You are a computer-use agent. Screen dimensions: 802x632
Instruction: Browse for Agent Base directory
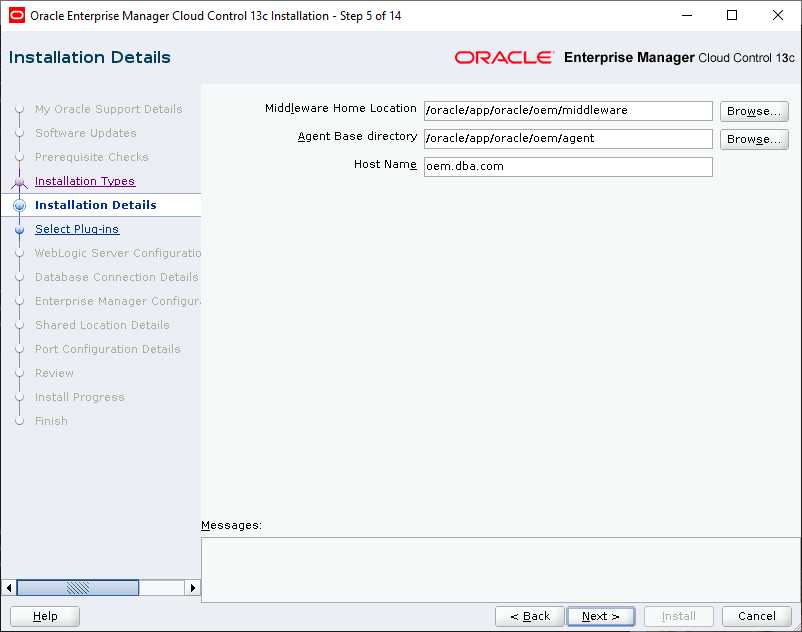coord(754,139)
